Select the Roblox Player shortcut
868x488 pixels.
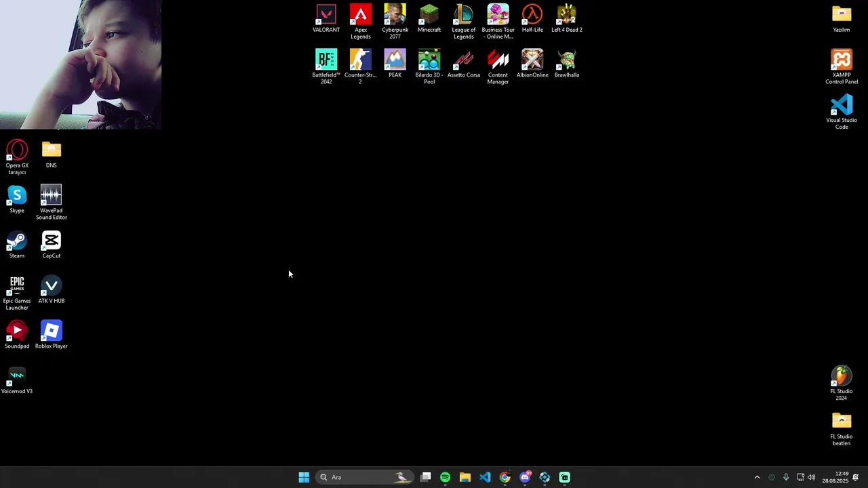(52, 335)
